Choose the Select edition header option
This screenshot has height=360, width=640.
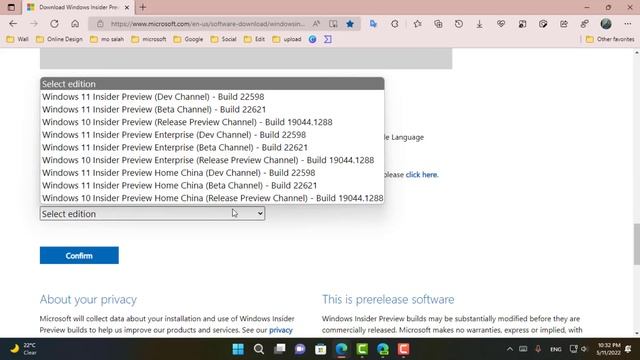click(x=212, y=84)
